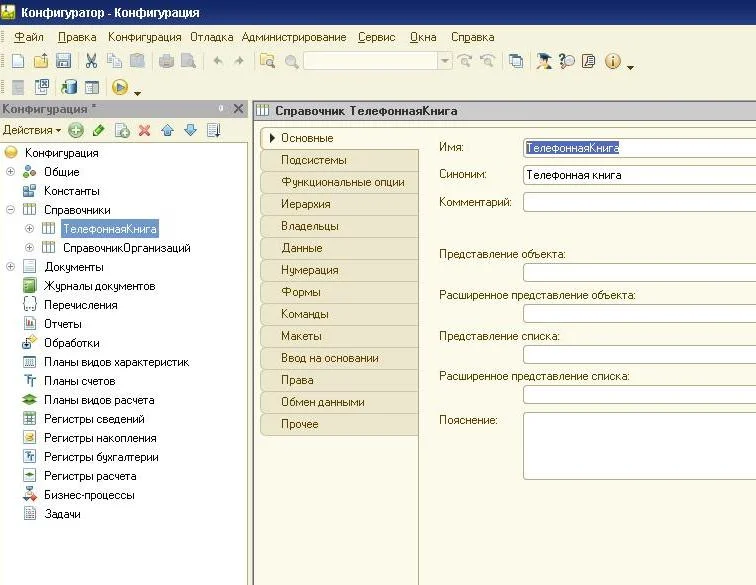Create new document with toolbar icon
Screen dimensions: 756x585
click(x=18, y=61)
